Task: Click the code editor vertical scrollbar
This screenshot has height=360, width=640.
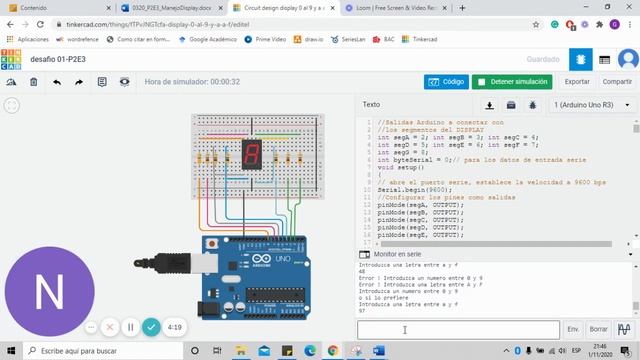Action: (636, 128)
